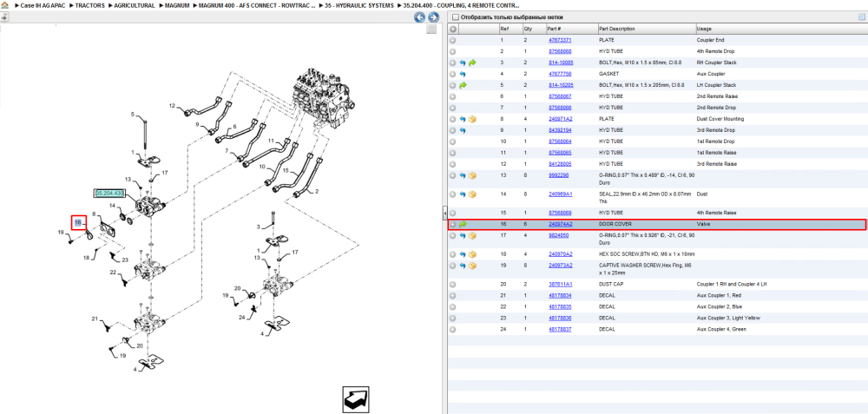Open part number 84392194 link

(560, 130)
